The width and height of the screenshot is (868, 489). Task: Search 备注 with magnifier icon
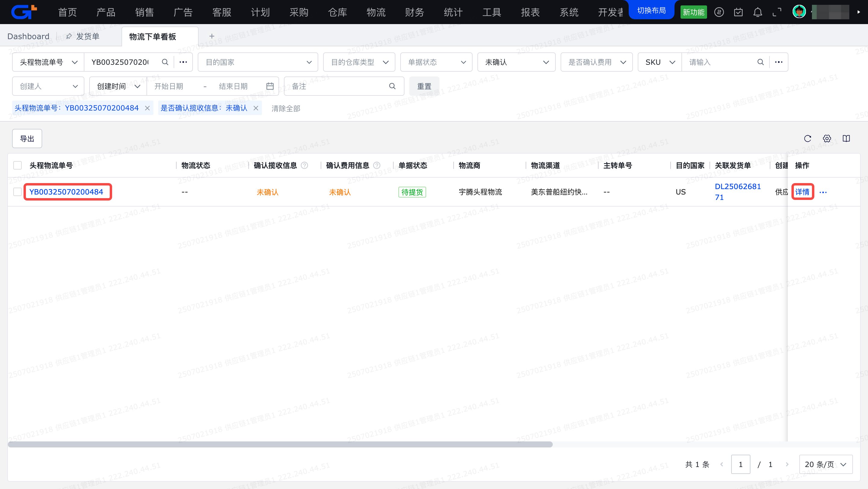click(392, 86)
